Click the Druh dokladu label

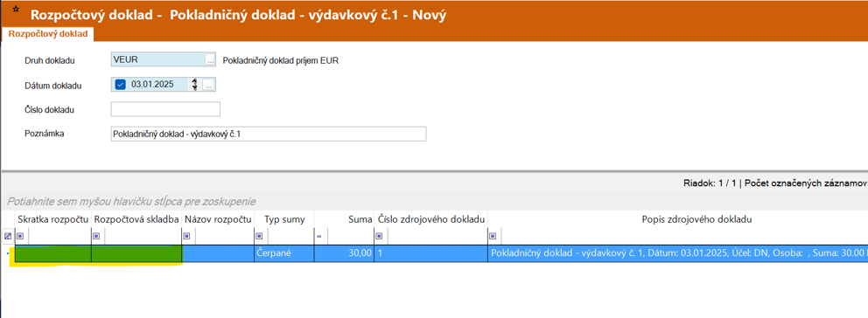click(x=50, y=60)
